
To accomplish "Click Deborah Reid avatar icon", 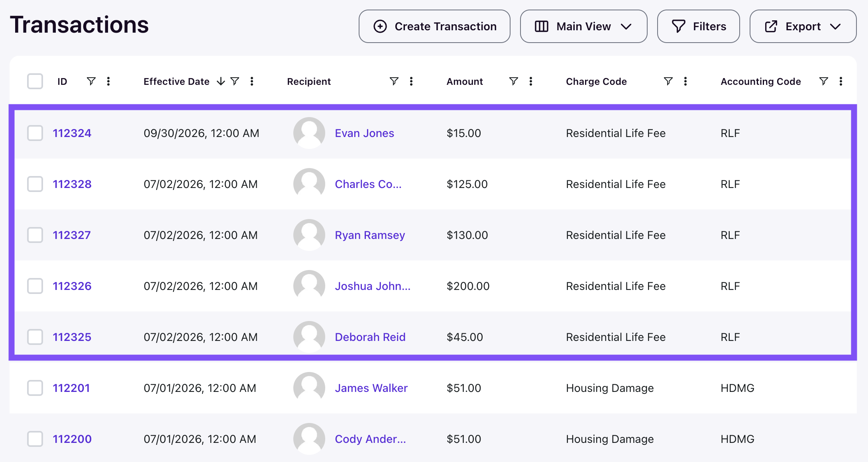I will click(x=309, y=337).
